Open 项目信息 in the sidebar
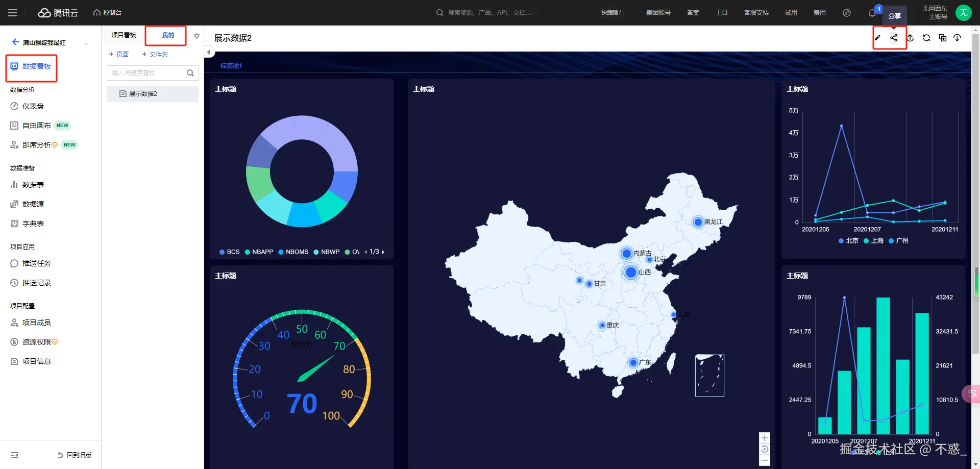The image size is (980, 469). 31,361
